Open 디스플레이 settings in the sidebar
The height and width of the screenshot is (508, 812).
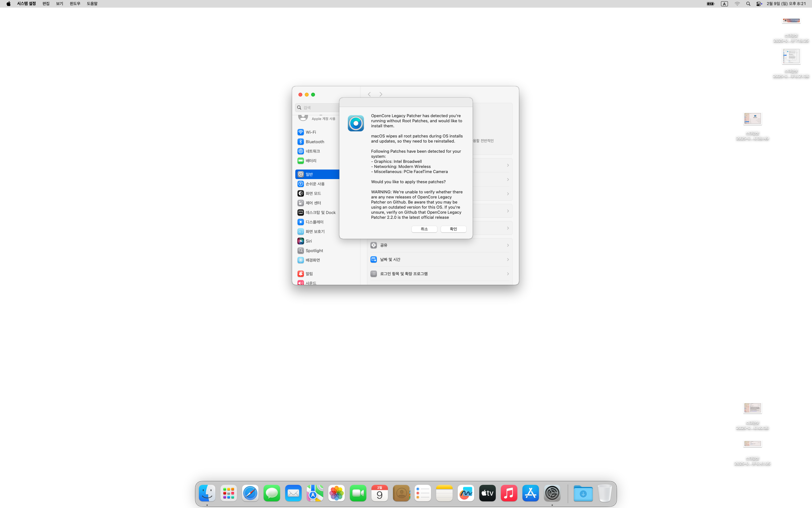[317, 222]
